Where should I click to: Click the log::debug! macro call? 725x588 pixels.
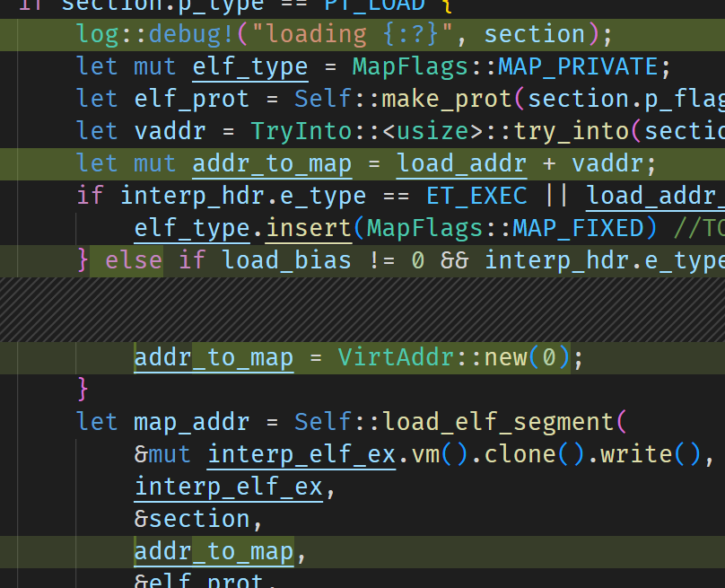pyautogui.click(x=127, y=34)
